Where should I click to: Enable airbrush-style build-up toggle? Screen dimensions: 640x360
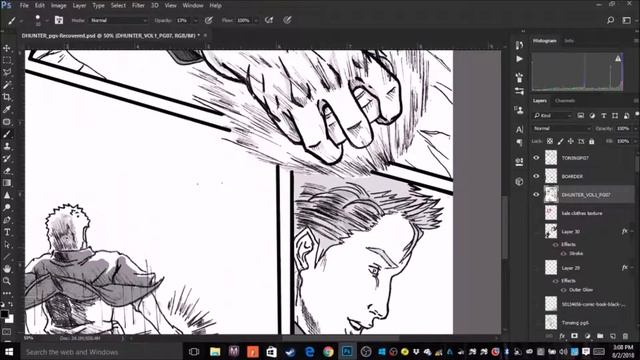(x=269, y=20)
